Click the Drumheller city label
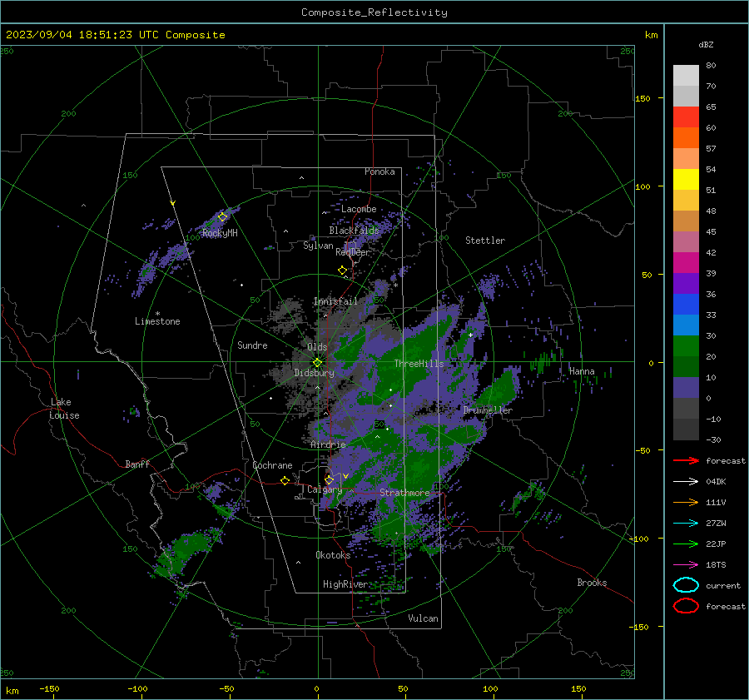Image resolution: width=749 pixels, height=700 pixels. 488,410
